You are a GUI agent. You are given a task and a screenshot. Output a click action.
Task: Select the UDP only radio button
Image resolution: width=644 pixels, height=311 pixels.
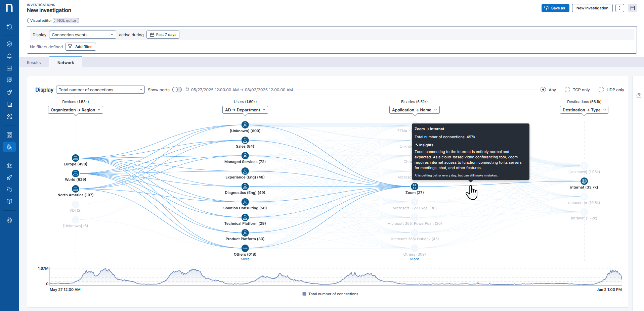601,90
